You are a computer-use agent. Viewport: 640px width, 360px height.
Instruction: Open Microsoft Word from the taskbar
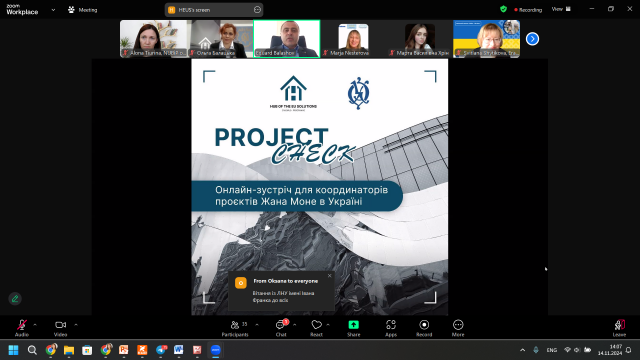(x=178, y=350)
